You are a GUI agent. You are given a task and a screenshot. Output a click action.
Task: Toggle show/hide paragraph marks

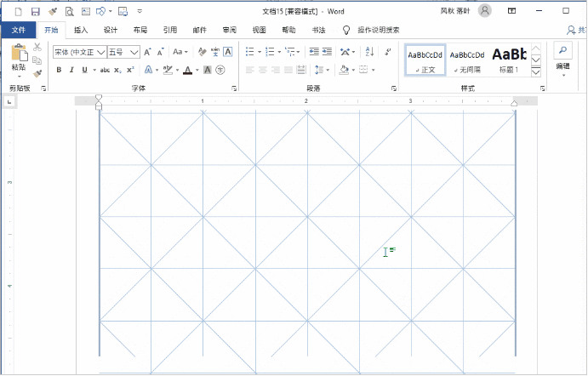coord(388,52)
